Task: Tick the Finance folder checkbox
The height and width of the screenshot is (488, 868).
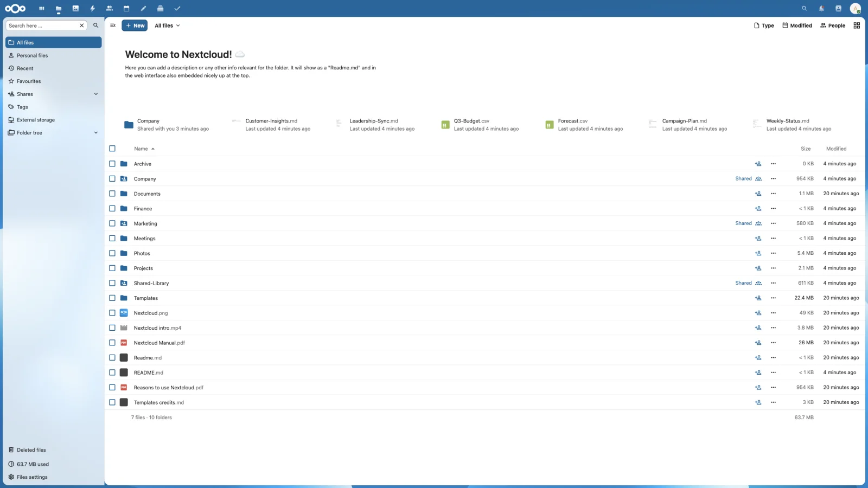Action: click(x=112, y=209)
